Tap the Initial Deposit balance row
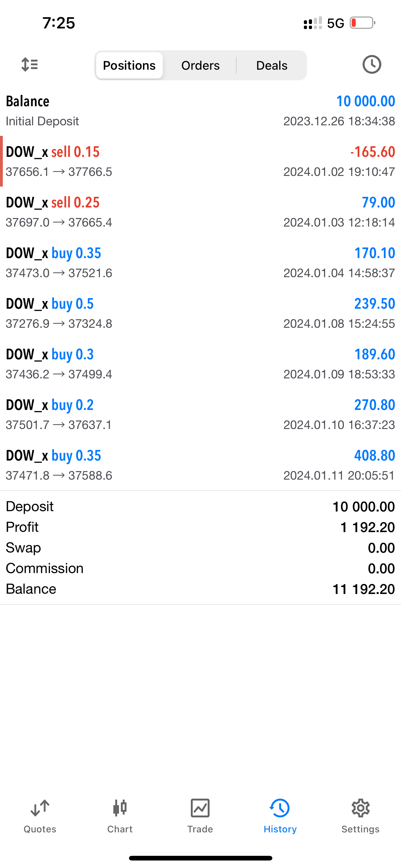Screen dimensions: 401x868 tap(200, 111)
